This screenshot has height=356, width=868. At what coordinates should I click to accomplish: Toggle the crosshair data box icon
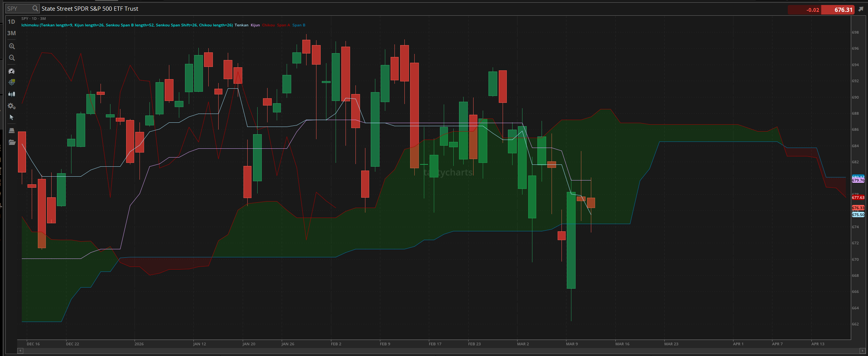tap(11, 82)
